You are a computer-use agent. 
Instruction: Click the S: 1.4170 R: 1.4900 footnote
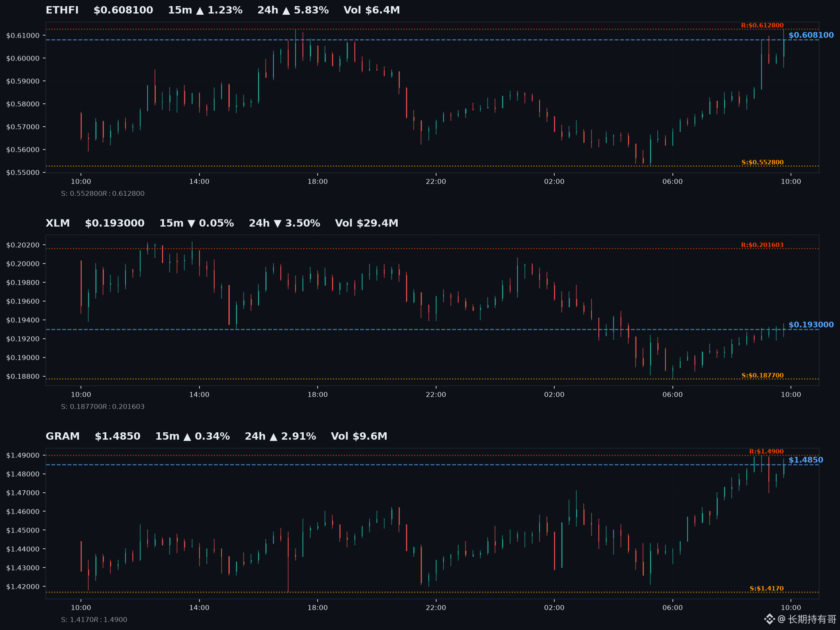pos(94,620)
